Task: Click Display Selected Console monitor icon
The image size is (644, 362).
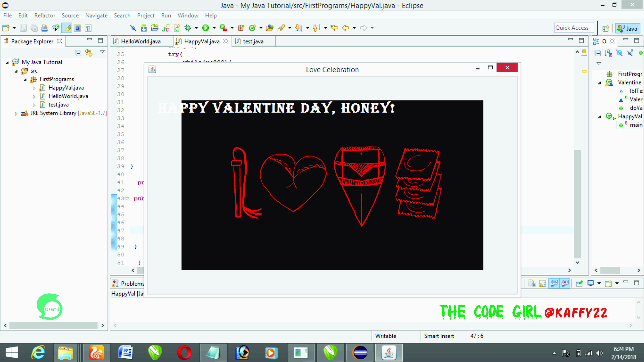Action: tap(590, 283)
